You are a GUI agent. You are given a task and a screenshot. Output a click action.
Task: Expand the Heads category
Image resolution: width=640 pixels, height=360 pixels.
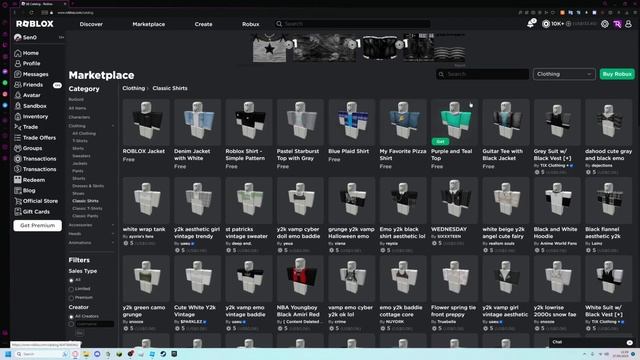[113, 234]
